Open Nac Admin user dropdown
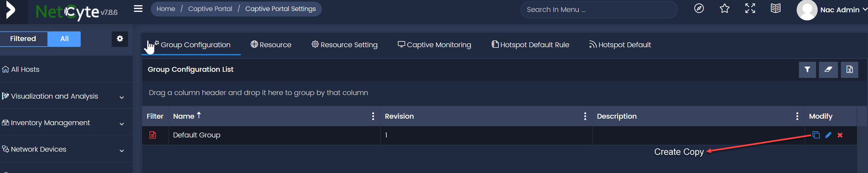Viewport: 868px width, 173px height. (831, 10)
